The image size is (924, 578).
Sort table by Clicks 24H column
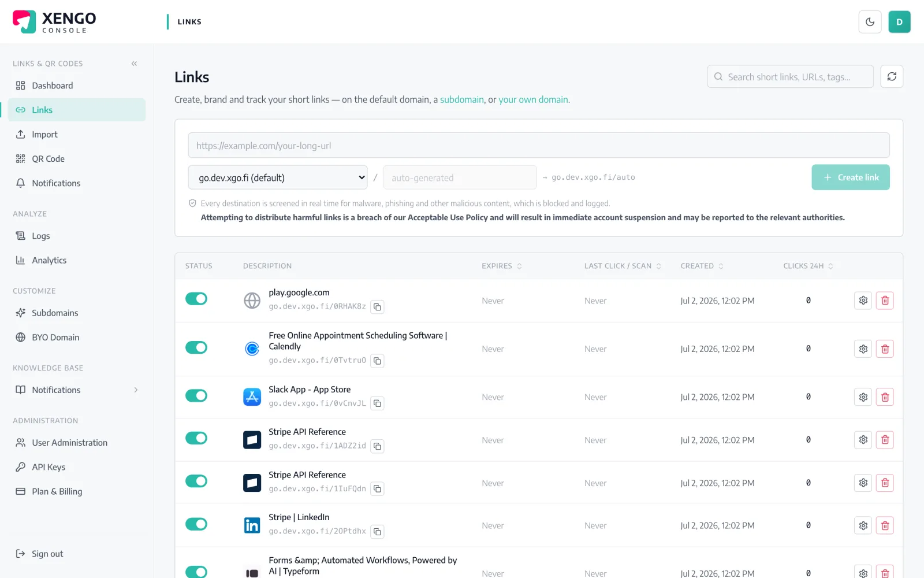tap(808, 266)
